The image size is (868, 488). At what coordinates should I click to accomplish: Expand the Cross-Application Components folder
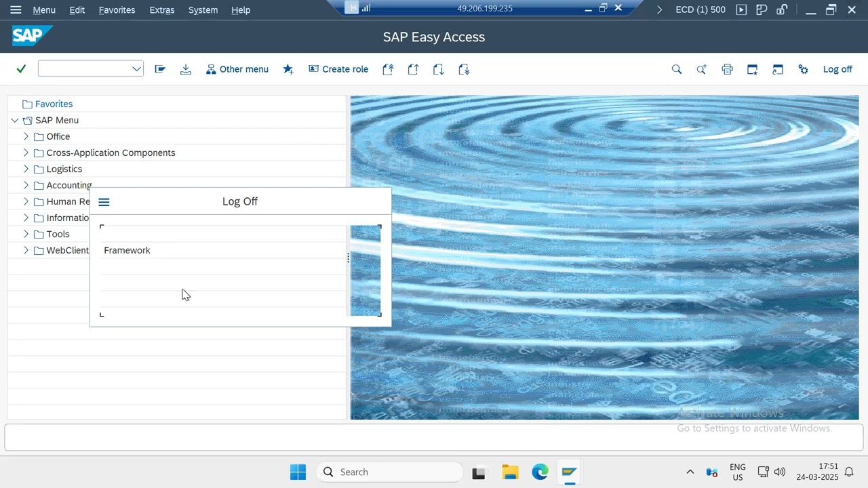26,152
